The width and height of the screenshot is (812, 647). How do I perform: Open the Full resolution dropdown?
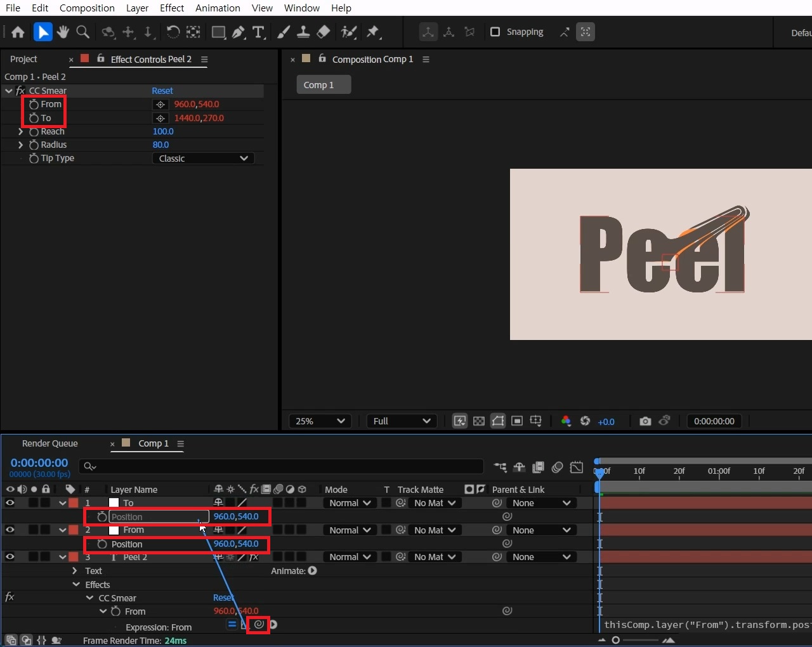click(x=401, y=421)
